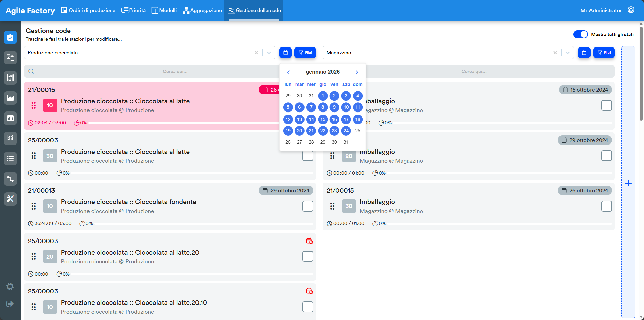Click progress bar of Cioccolata fondente card
The image size is (644, 320).
click(204, 224)
